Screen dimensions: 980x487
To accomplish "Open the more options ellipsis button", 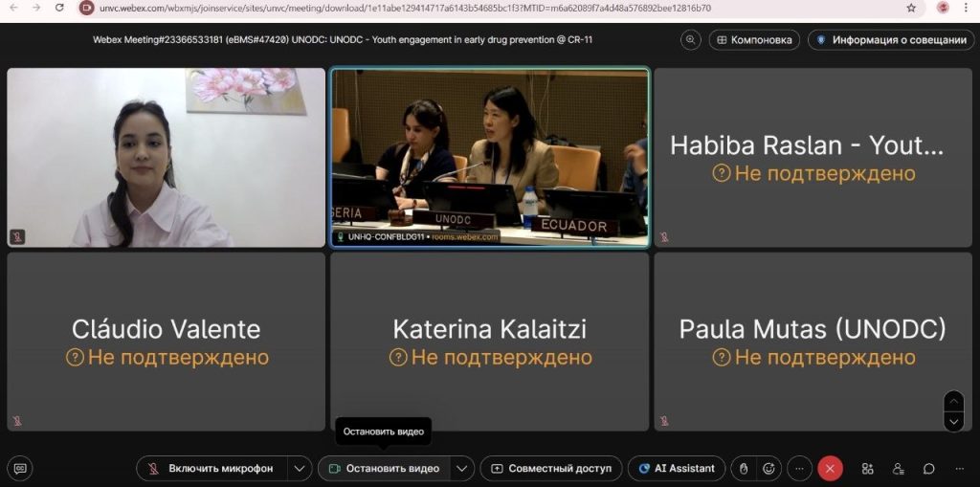I will pos(800,468).
